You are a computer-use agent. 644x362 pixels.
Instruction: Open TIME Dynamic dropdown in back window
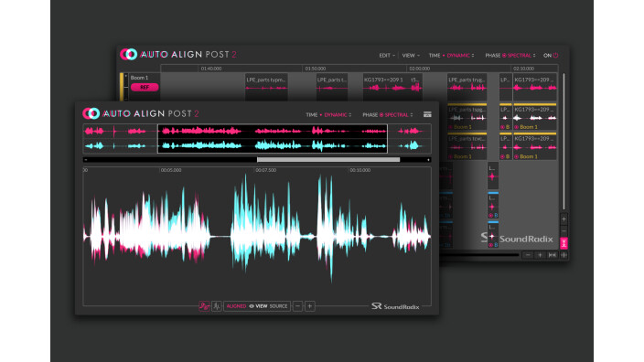click(460, 56)
